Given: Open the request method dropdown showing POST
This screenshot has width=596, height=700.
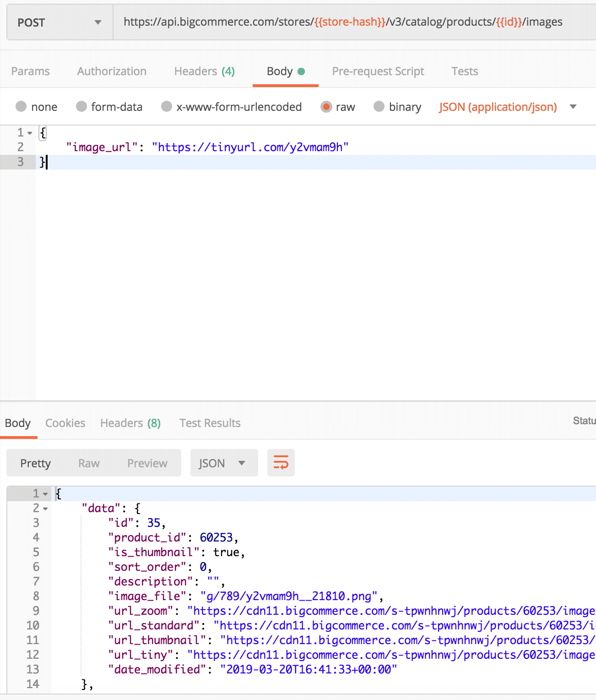Looking at the screenshot, I should 59,22.
